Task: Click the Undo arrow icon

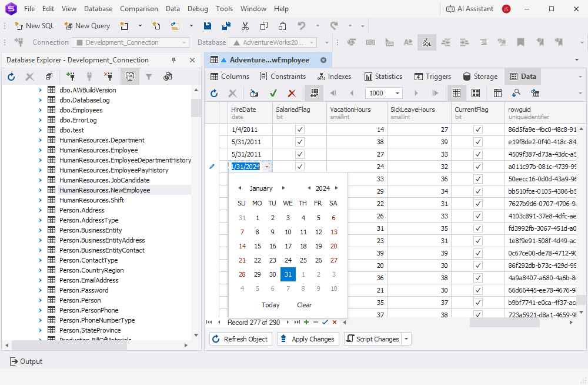Action: click(302, 26)
